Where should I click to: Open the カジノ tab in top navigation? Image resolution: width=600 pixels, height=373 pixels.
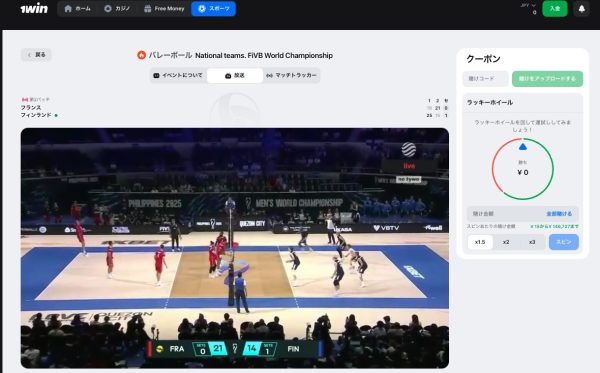point(117,8)
